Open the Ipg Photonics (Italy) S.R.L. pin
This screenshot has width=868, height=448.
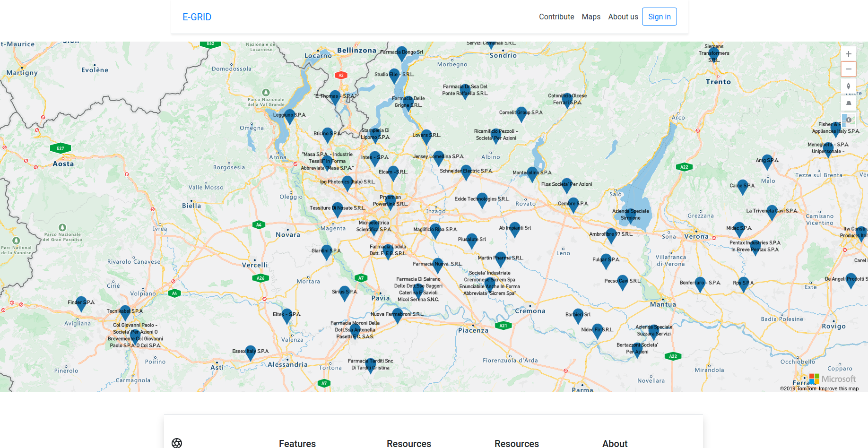347,183
